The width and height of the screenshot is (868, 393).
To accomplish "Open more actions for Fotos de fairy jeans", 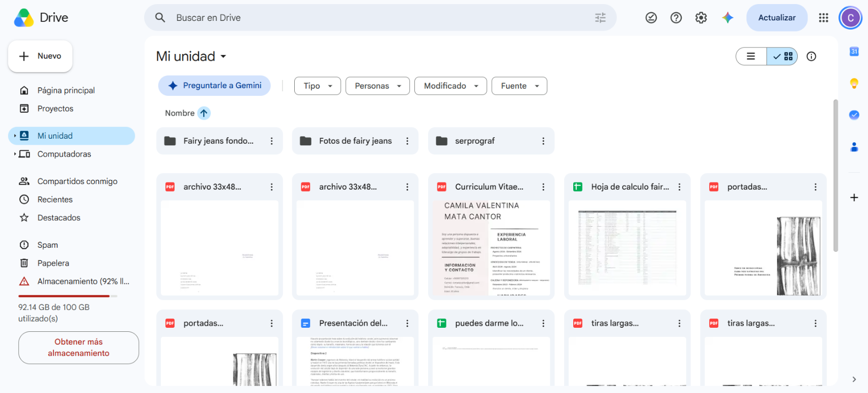I will click(x=407, y=141).
